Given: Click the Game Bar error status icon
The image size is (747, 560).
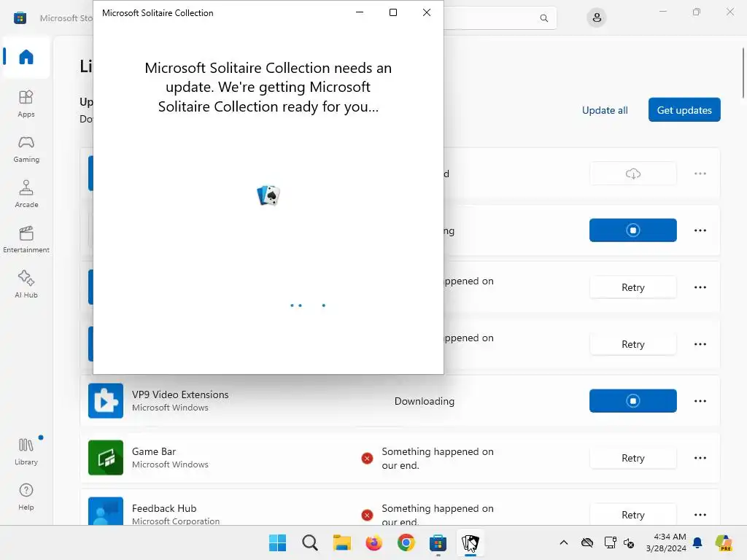Looking at the screenshot, I should (367, 459).
